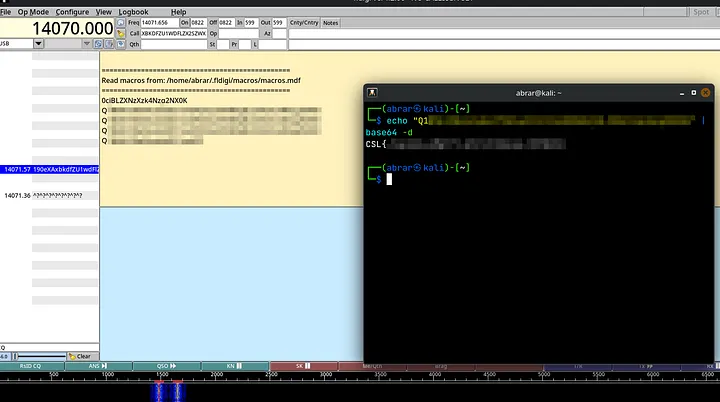Click the terminal window app icon

(x=372, y=93)
